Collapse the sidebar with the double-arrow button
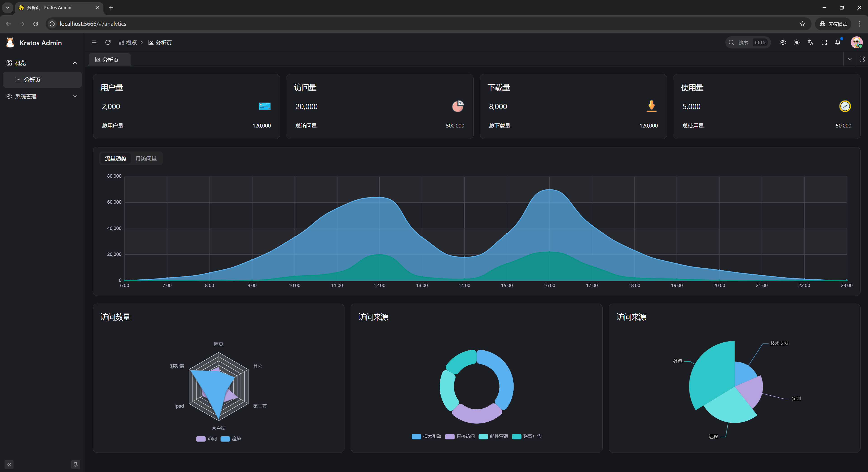 tap(9, 465)
